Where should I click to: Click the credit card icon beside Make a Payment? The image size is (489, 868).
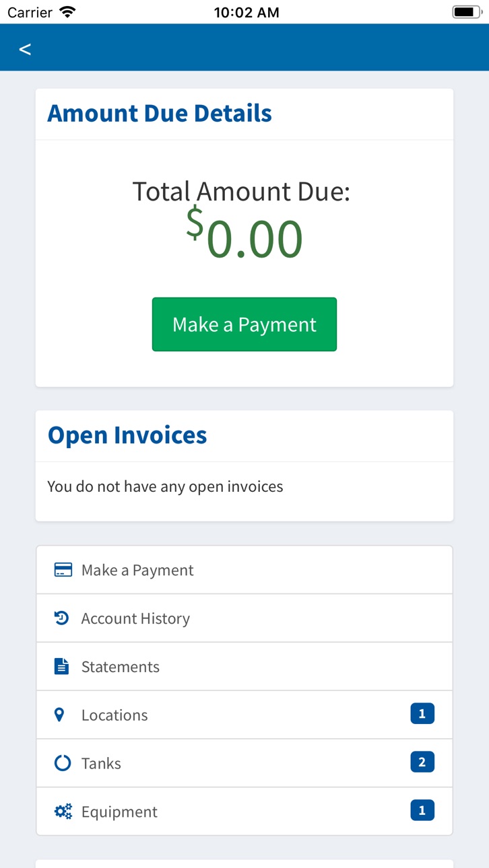pyautogui.click(x=63, y=570)
